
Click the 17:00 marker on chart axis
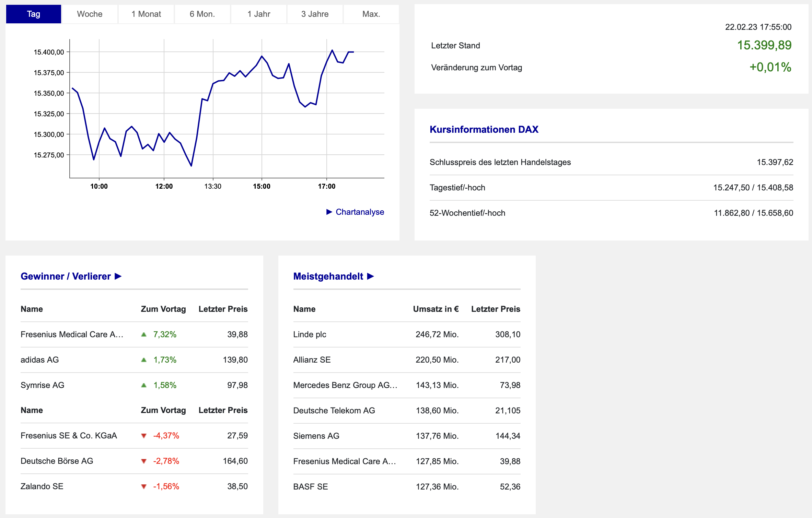(x=326, y=186)
